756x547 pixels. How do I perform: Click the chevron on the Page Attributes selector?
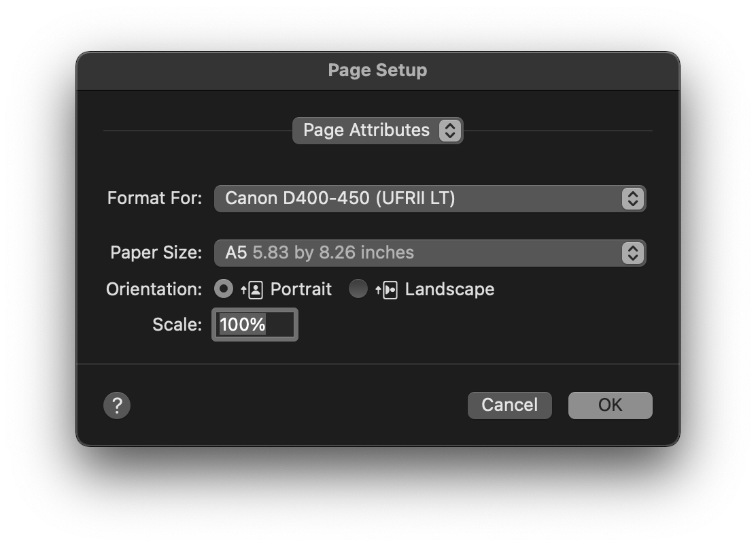point(449,130)
